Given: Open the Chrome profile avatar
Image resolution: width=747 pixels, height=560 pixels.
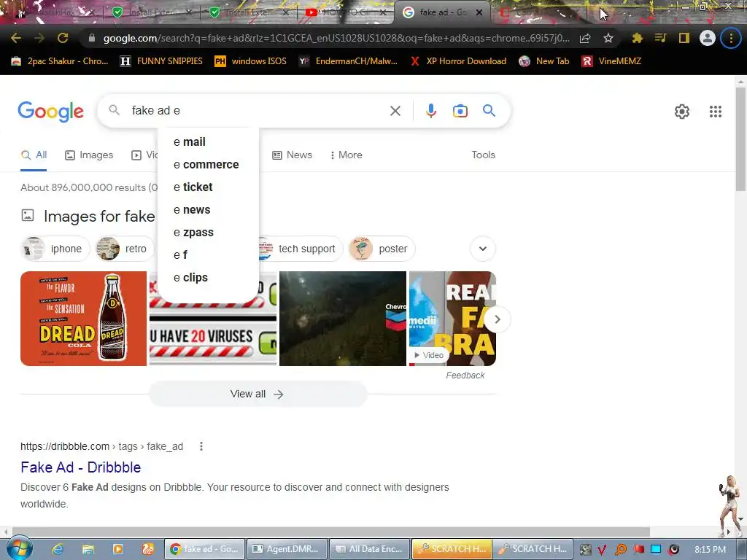Looking at the screenshot, I should [x=708, y=38].
